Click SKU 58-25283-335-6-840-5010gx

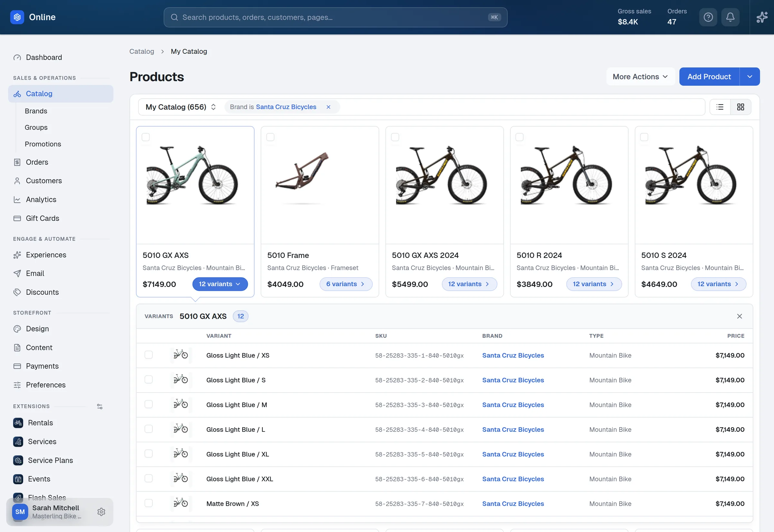click(419, 479)
